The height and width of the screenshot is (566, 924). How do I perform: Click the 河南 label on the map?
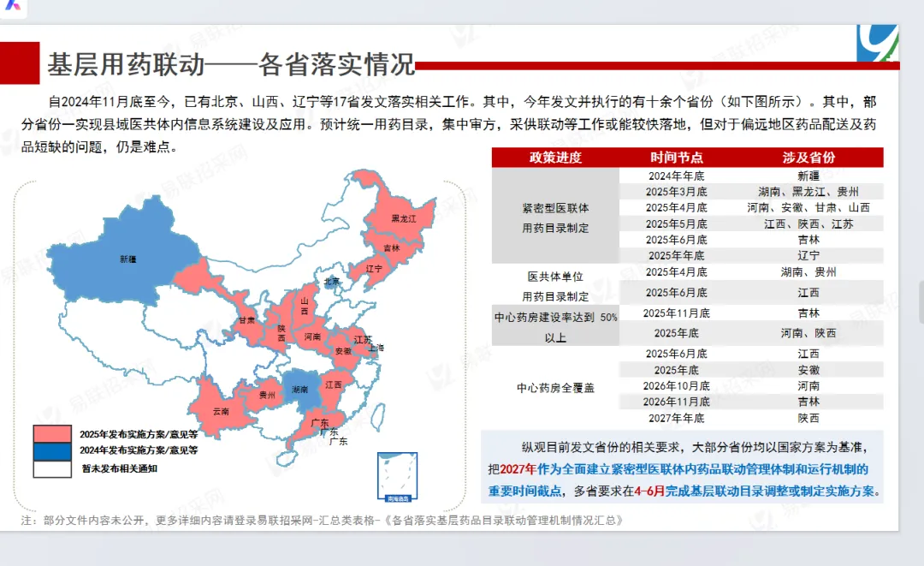pos(312,337)
